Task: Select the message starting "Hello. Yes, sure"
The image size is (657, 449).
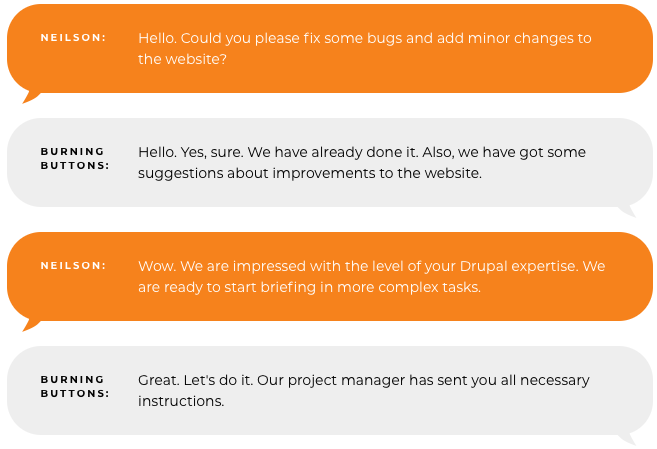Action: pyautogui.click(x=361, y=163)
